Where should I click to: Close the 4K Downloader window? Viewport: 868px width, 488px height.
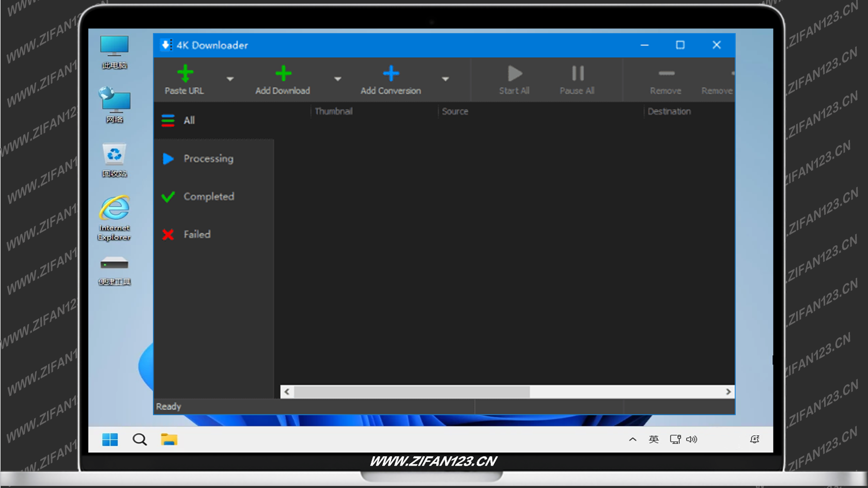point(717,45)
